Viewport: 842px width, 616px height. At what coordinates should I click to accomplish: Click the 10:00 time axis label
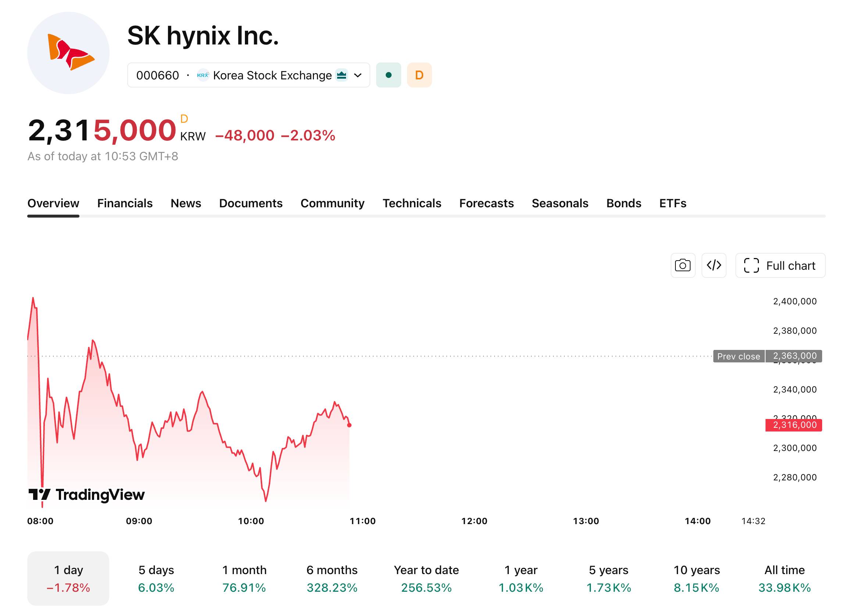point(251,521)
